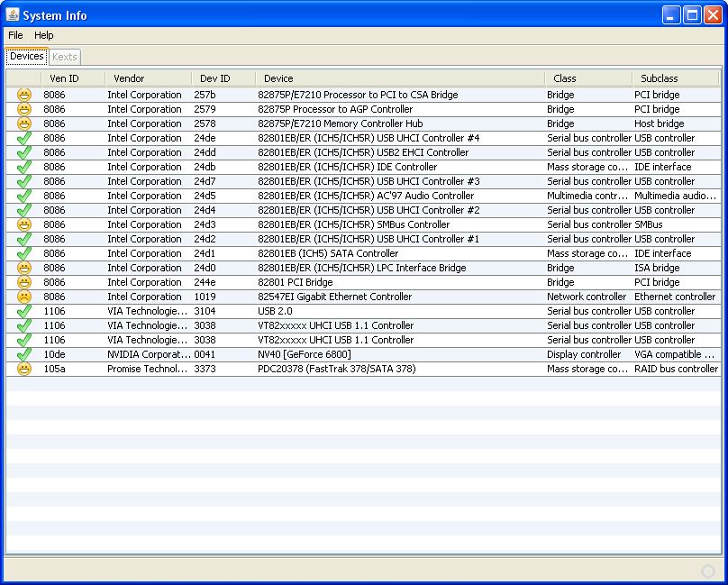Click the NVIDIA Corporation vendor cell
The width and height of the screenshot is (728, 585).
pyautogui.click(x=149, y=354)
